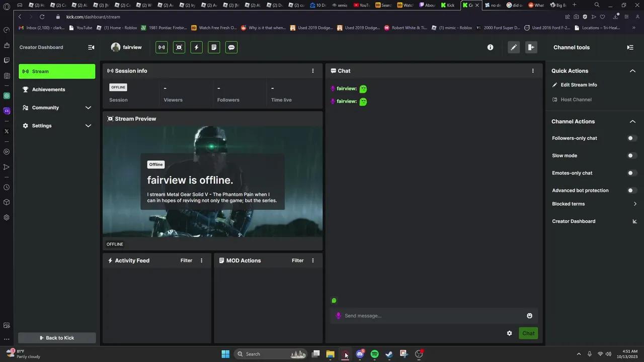The width and height of the screenshot is (644, 362).
Task: Open Blocked terms arrow
Action: [635, 204]
